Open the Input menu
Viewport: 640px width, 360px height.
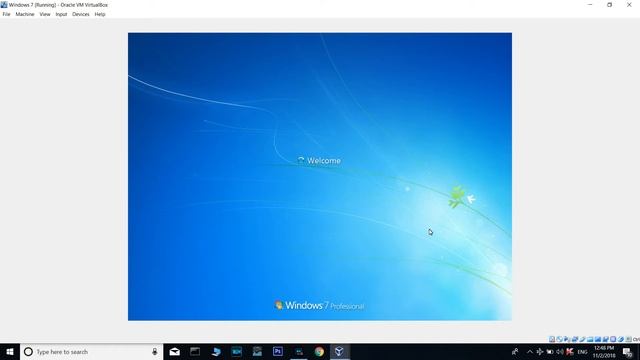pyautogui.click(x=61, y=14)
